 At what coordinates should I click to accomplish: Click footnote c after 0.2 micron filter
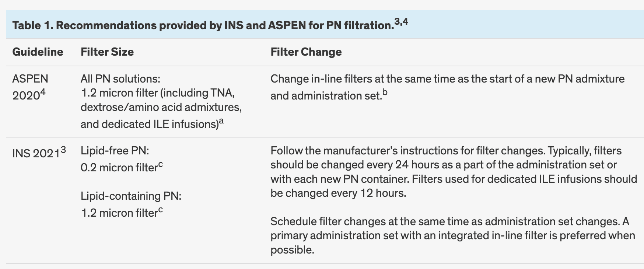tap(160, 165)
